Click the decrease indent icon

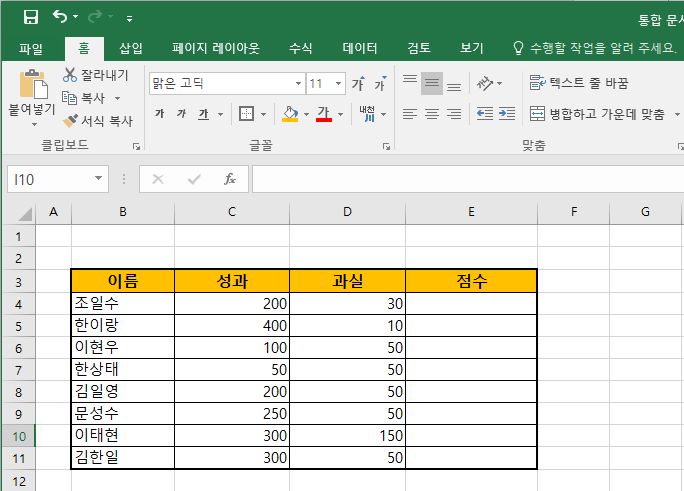485,114
